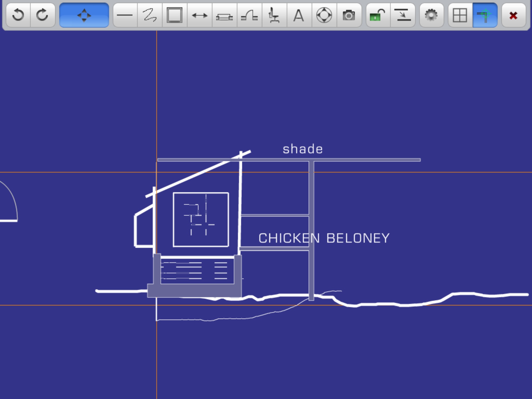Screen dimensions: 532x399
Task: Select the rectangle room tool
Action: (x=175, y=15)
